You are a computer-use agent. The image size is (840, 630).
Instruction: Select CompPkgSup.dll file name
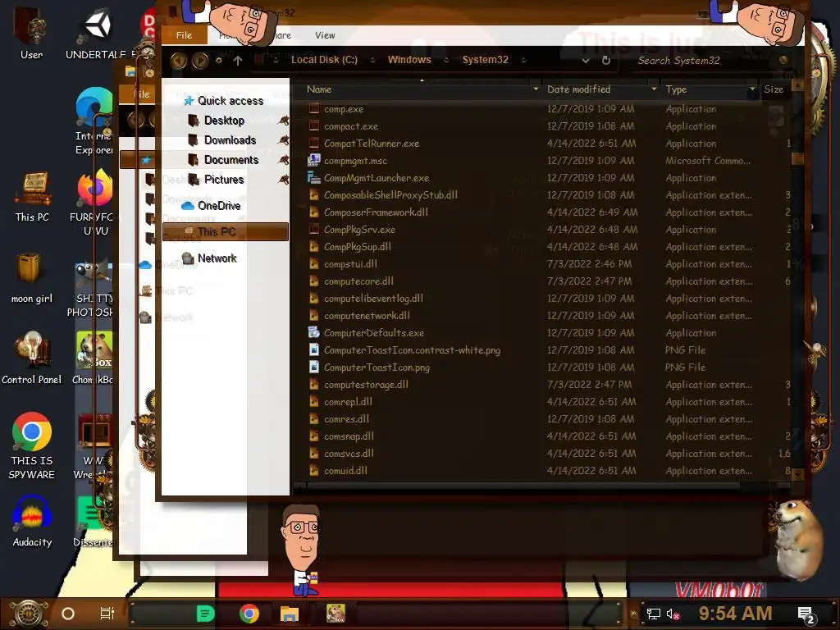pos(358,246)
